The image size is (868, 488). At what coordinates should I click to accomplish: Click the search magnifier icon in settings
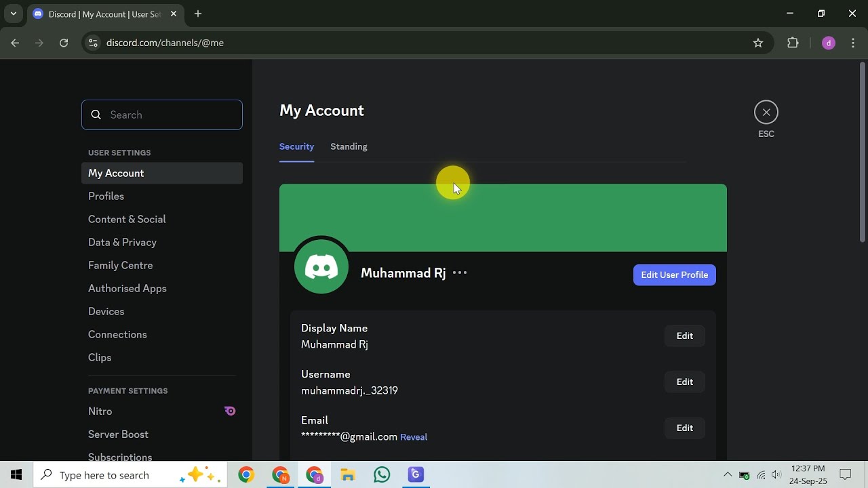click(96, 115)
